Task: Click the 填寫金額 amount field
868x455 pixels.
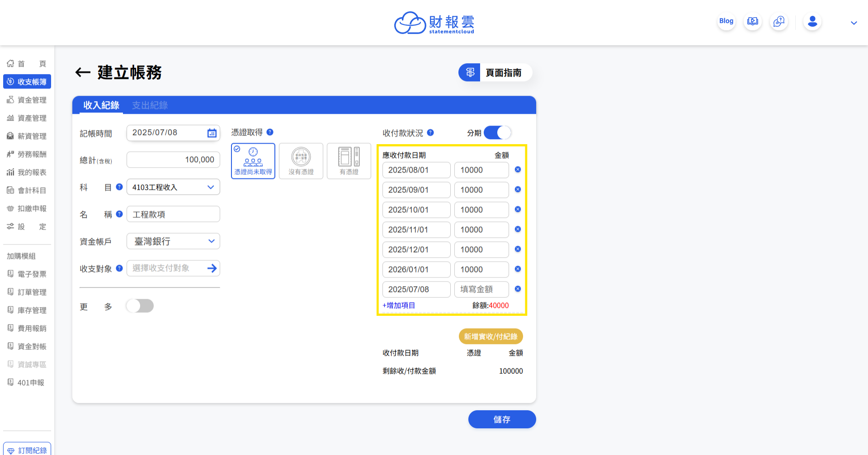Action: pos(481,289)
